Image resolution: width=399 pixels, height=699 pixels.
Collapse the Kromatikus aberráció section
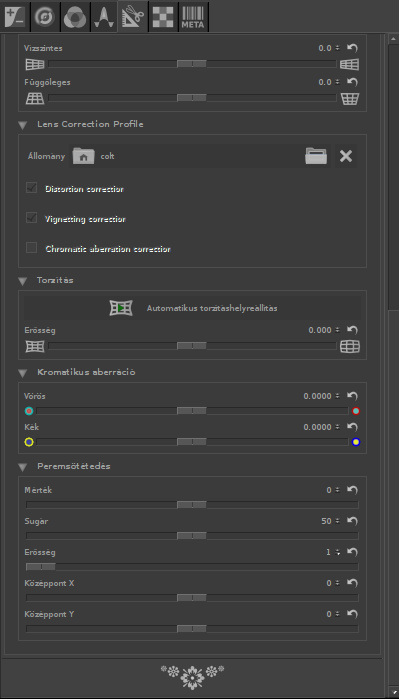(23, 373)
